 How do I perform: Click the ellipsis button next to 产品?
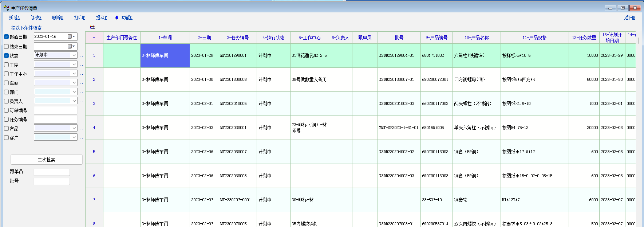coord(81,129)
